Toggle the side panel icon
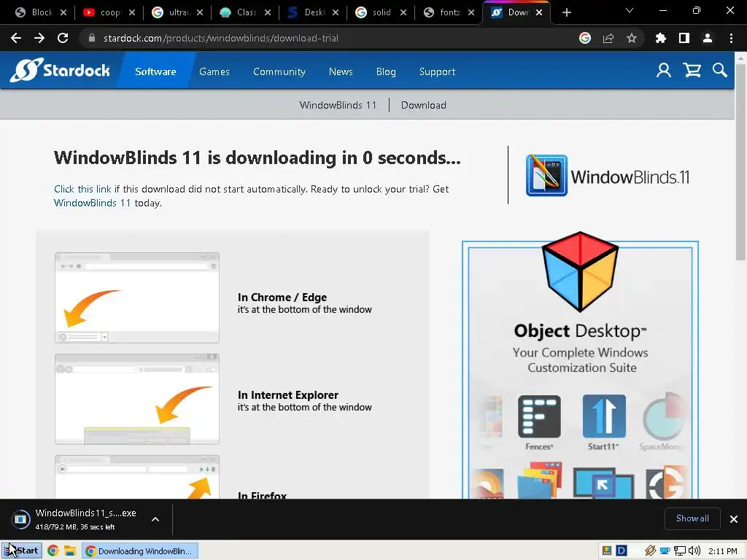This screenshot has width=747, height=560. pyautogui.click(x=684, y=38)
